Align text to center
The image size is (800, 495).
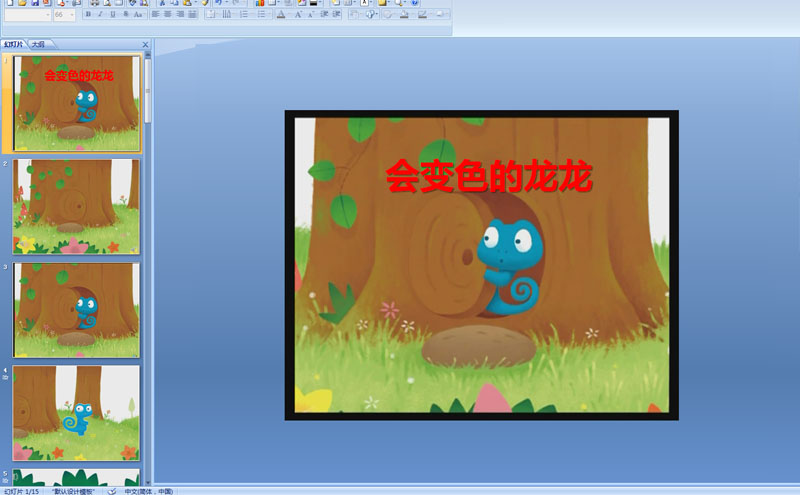167,15
